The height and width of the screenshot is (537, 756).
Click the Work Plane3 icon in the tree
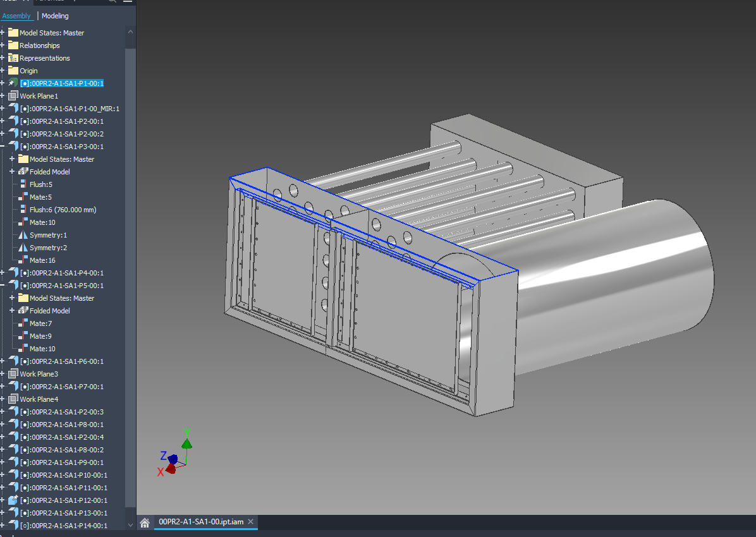[x=13, y=373]
